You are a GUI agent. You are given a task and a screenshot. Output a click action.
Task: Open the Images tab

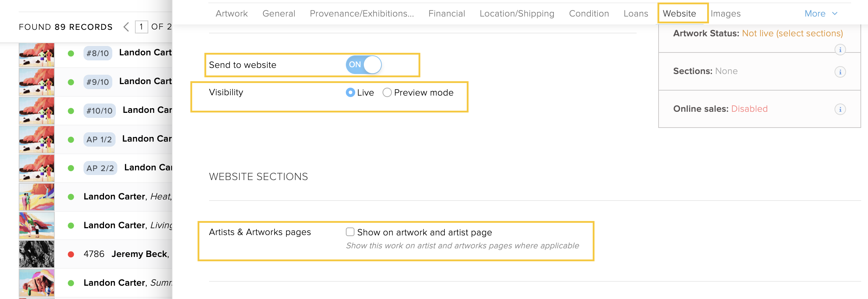pyautogui.click(x=725, y=14)
